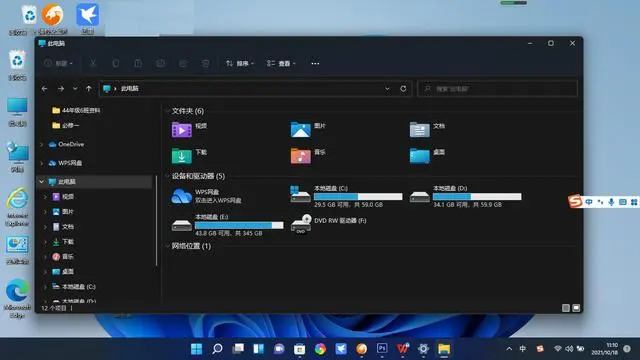Screen dimensions: 640x360
Task: Refresh the 此电脑 view
Action: [x=403, y=89]
